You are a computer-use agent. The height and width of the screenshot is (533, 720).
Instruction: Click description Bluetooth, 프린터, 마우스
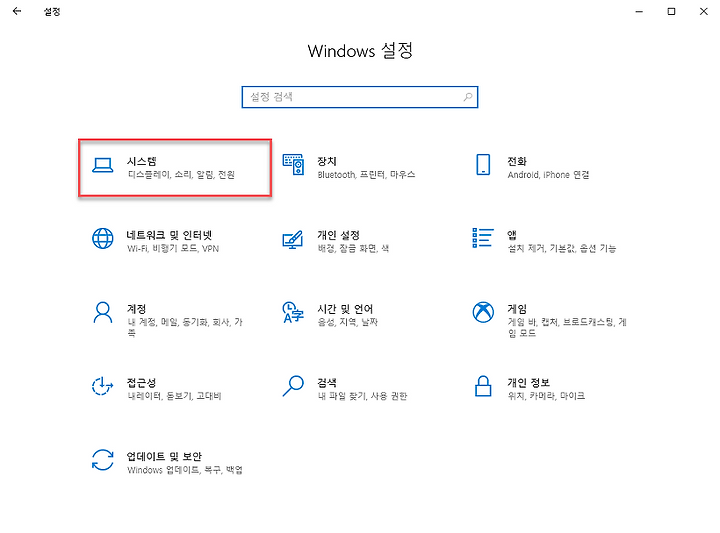(366, 175)
